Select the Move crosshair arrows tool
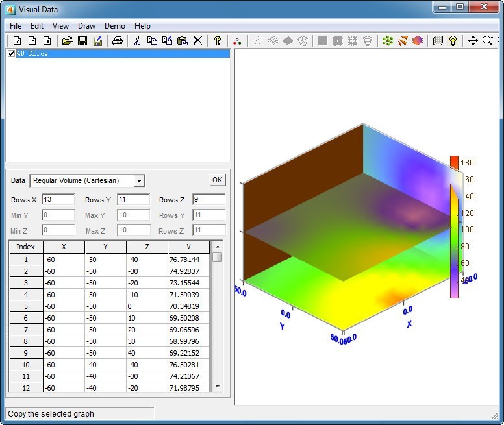 473,41
